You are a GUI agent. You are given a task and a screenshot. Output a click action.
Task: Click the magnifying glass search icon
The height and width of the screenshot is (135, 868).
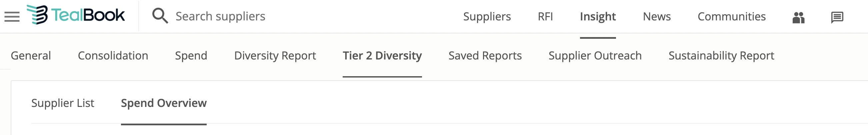click(x=160, y=16)
